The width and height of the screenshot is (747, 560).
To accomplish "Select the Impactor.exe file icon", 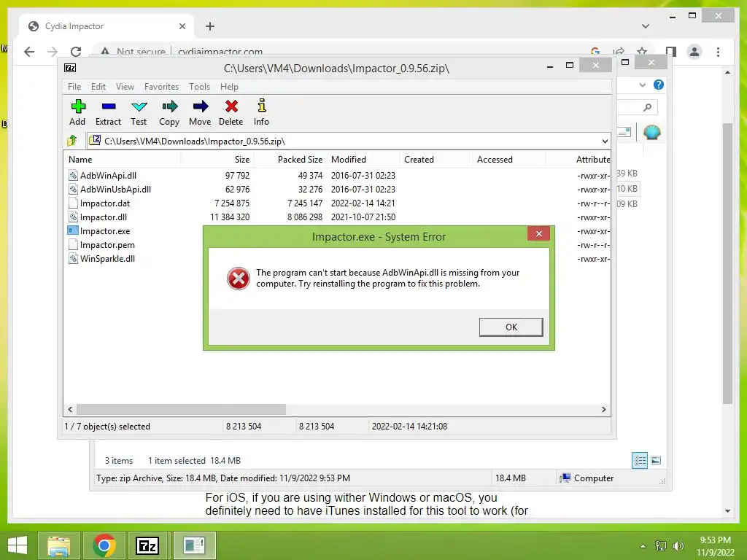I will coord(73,231).
